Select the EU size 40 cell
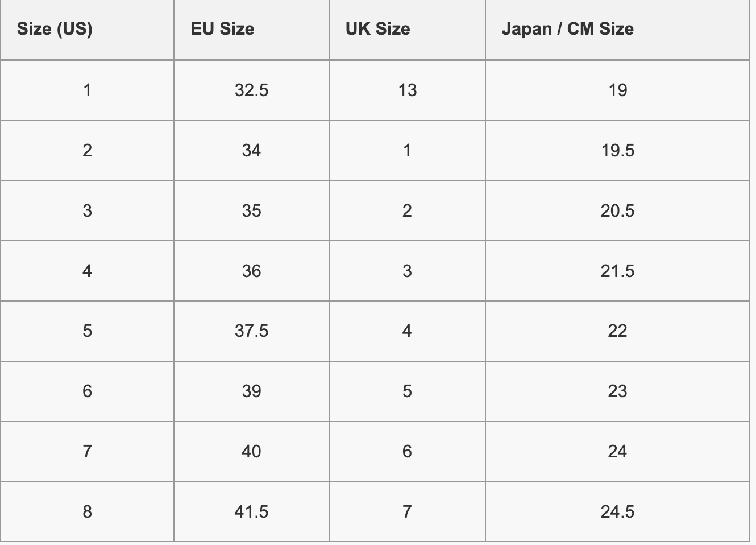The image size is (756, 545). point(251,452)
